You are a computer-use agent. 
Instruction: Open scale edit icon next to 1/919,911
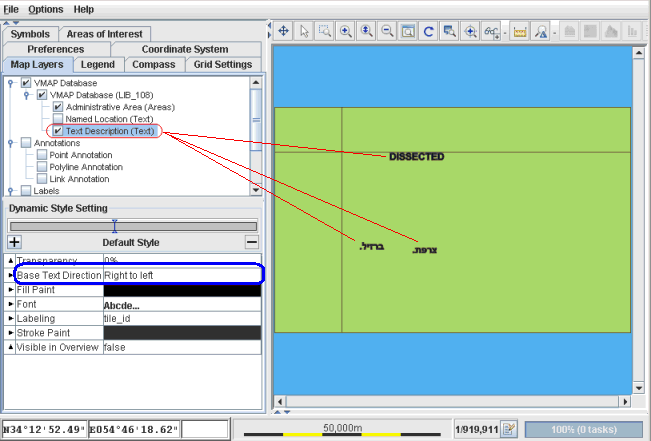509,429
